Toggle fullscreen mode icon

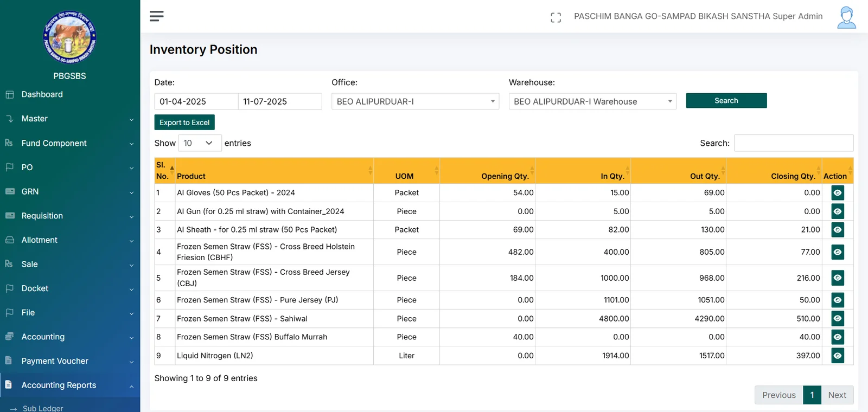point(556,17)
